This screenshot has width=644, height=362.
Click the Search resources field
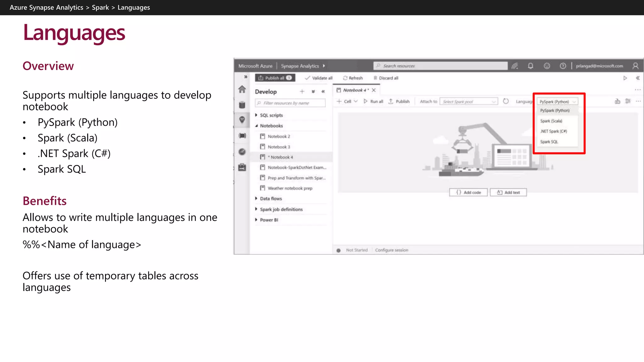click(440, 66)
